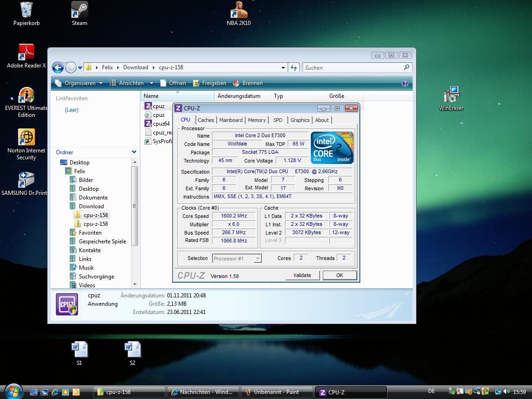Select the Favoriten folder in tree

click(86, 233)
